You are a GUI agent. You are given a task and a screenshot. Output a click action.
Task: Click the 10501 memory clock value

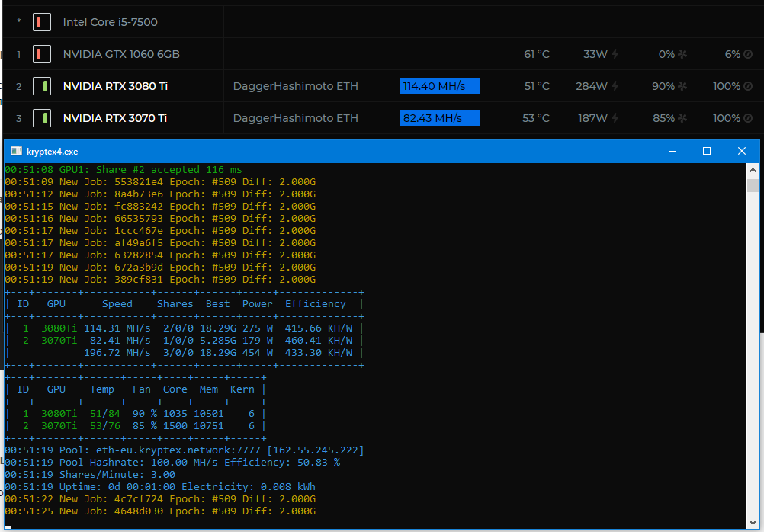point(209,414)
